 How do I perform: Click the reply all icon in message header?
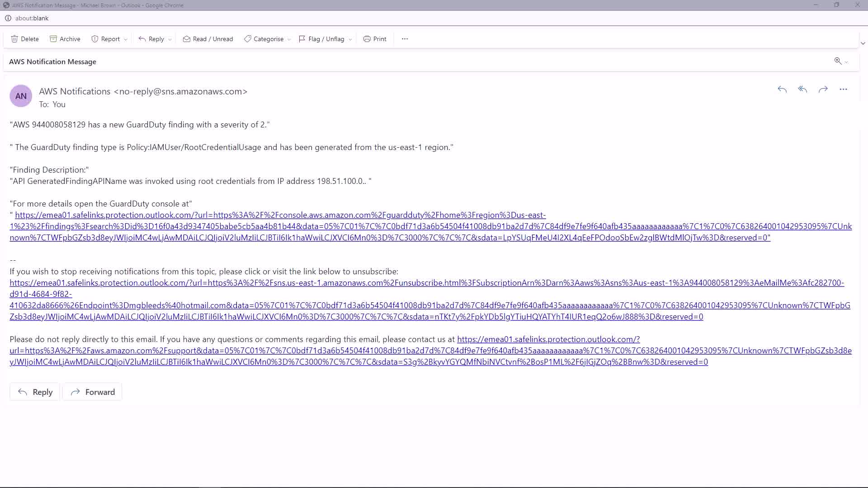802,89
